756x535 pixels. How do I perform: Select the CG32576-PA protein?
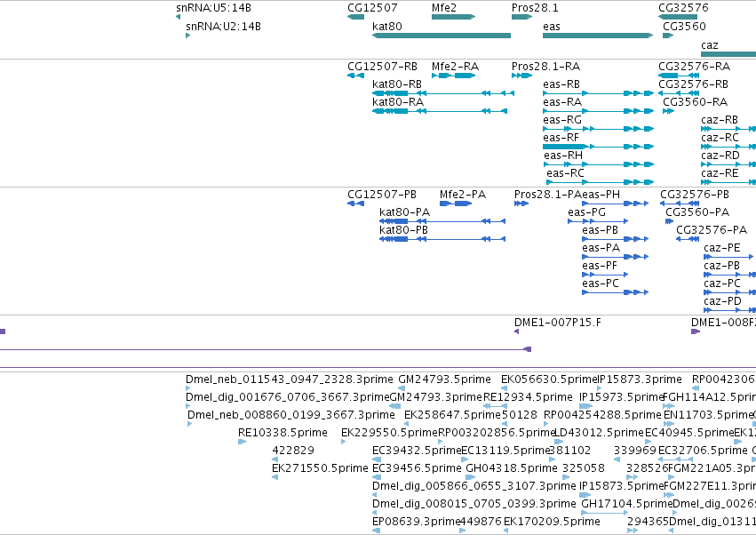click(688, 239)
